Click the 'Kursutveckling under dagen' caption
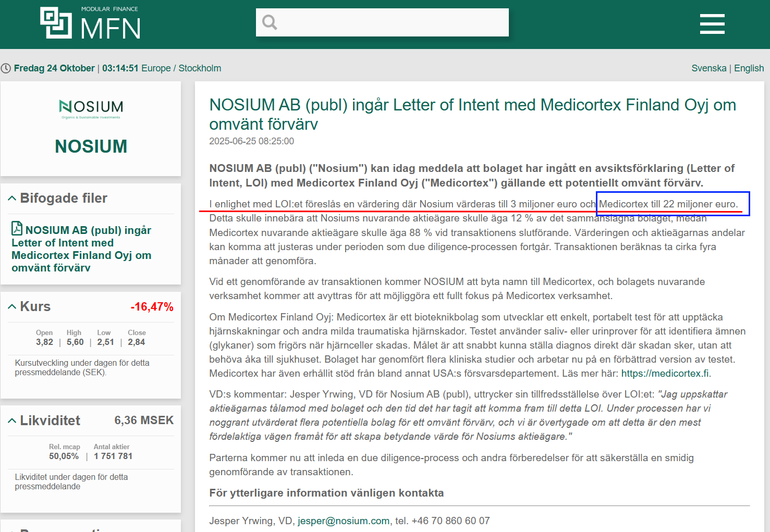Viewport: 770px width, 532px height. pyautogui.click(x=82, y=367)
